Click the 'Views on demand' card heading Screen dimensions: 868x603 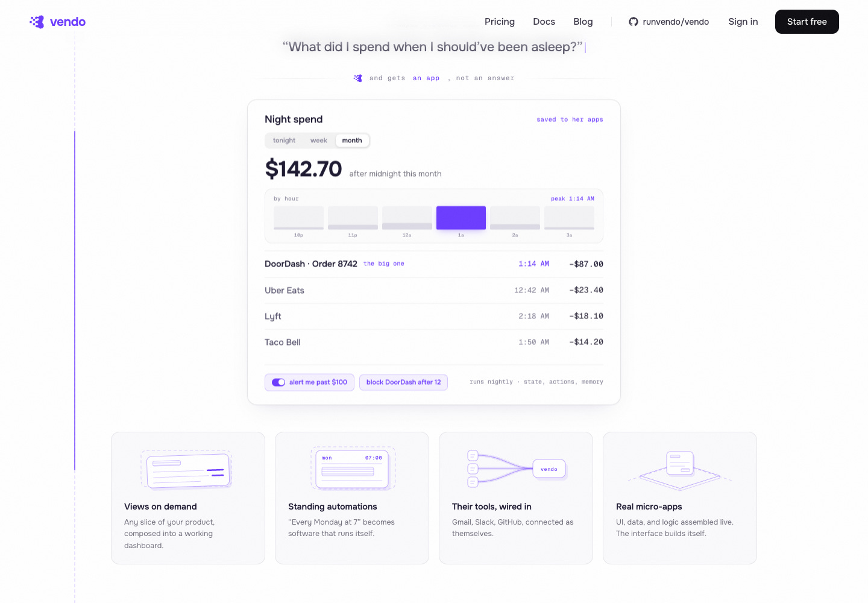(160, 507)
